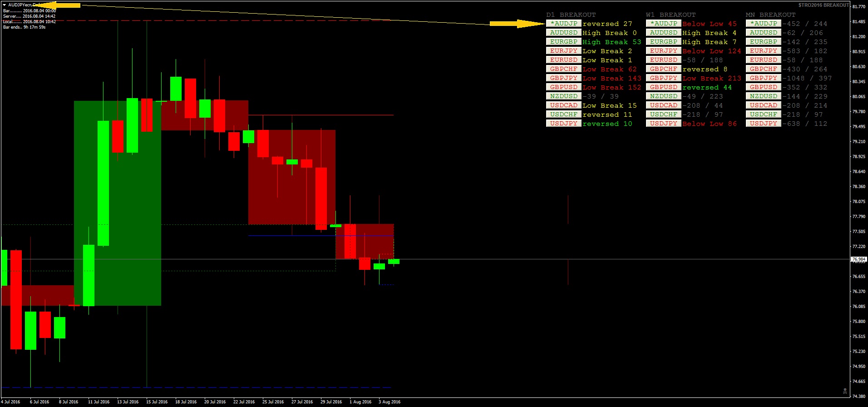Image resolution: width=868 pixels, height=407 pixels.
Task: Choose USDCHF under the D1 Breakout header
Action: pos(563,114)
